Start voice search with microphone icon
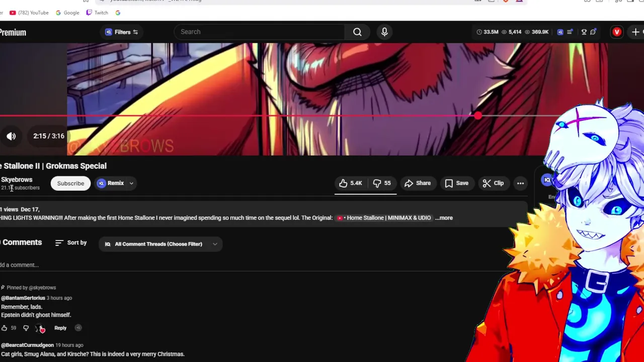 pos(384,32)
